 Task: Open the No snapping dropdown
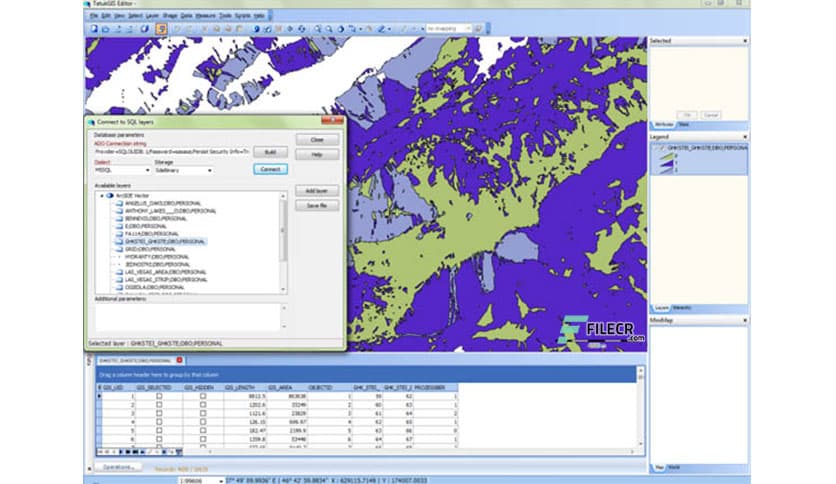468,29
